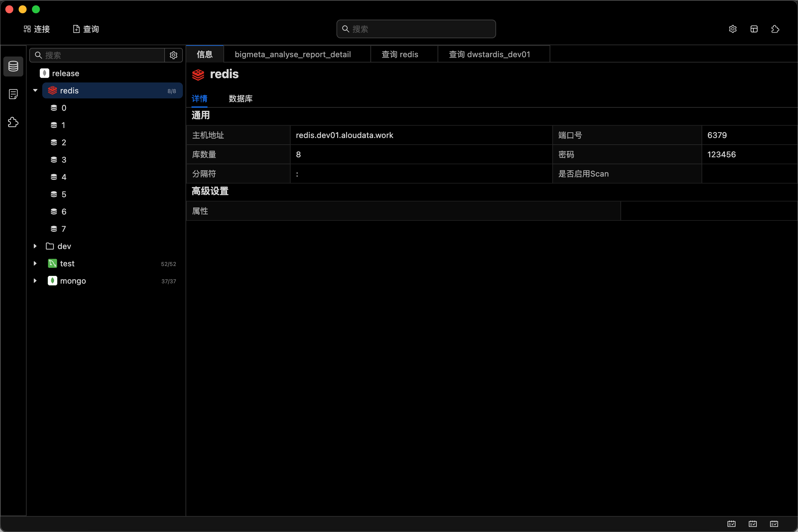Click the layout toggle icon at top right

click(754, 29)
